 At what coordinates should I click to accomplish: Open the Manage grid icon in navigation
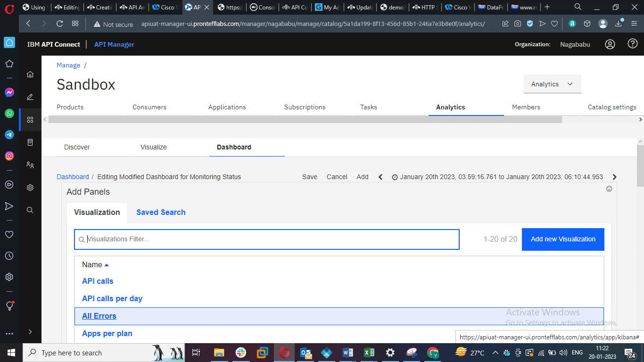pos(30,120)
